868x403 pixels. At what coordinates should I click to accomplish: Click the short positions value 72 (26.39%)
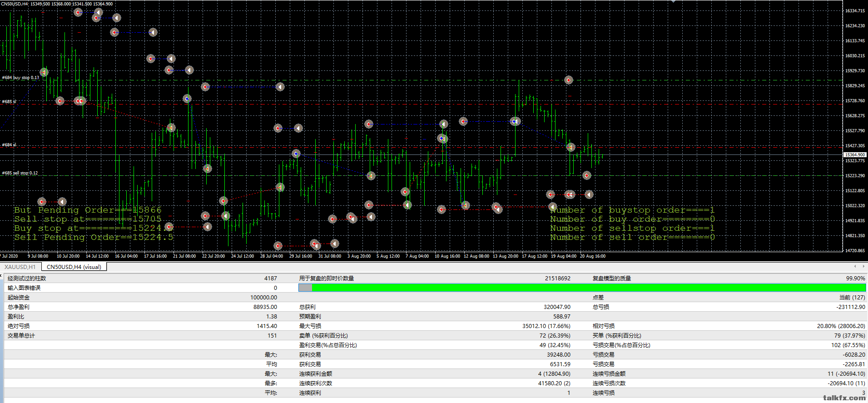(555, 335)
